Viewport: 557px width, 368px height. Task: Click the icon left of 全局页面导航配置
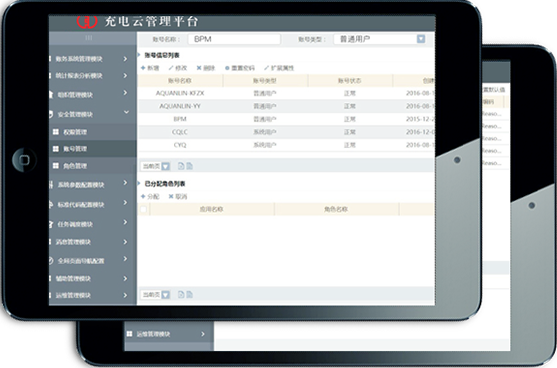point(51,260)
